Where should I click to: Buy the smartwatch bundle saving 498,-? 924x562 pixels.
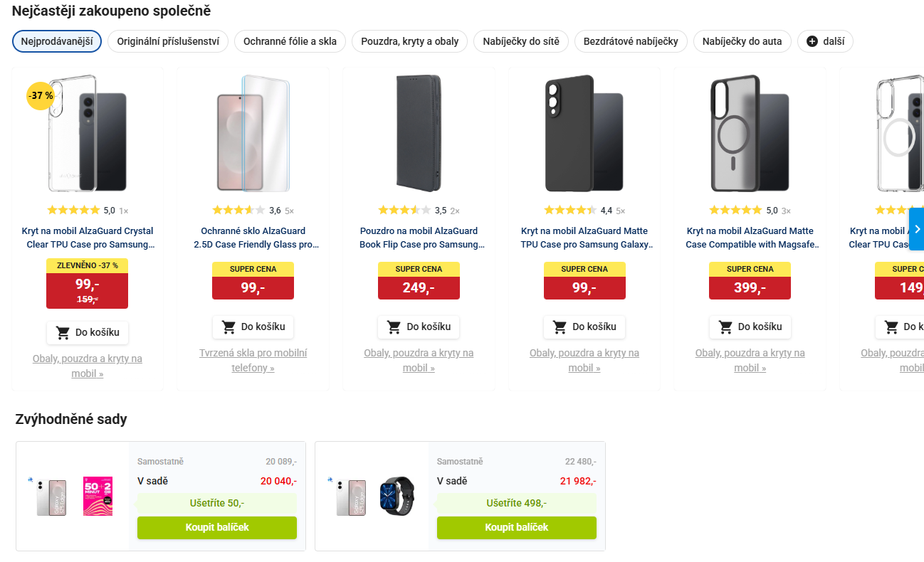click(516, 527)
